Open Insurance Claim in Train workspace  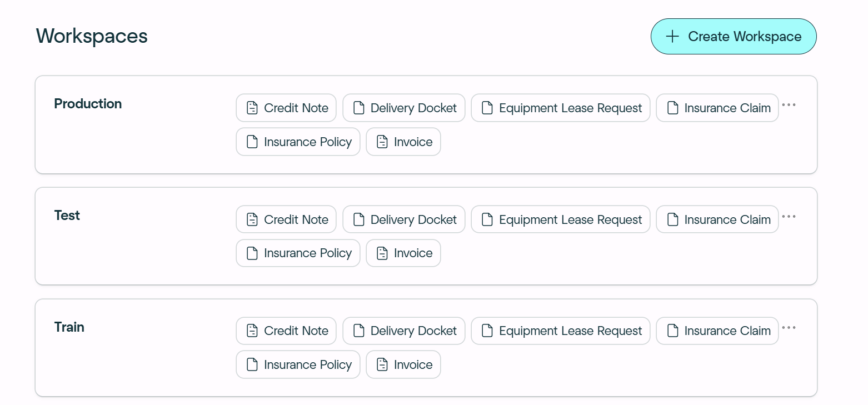pos(717,331)
